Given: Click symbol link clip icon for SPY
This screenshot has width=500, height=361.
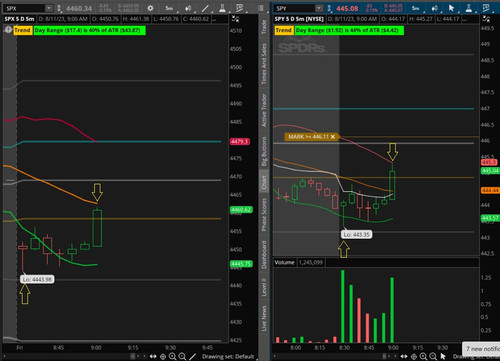Looking at the screenshot, I should coord(329,9).
